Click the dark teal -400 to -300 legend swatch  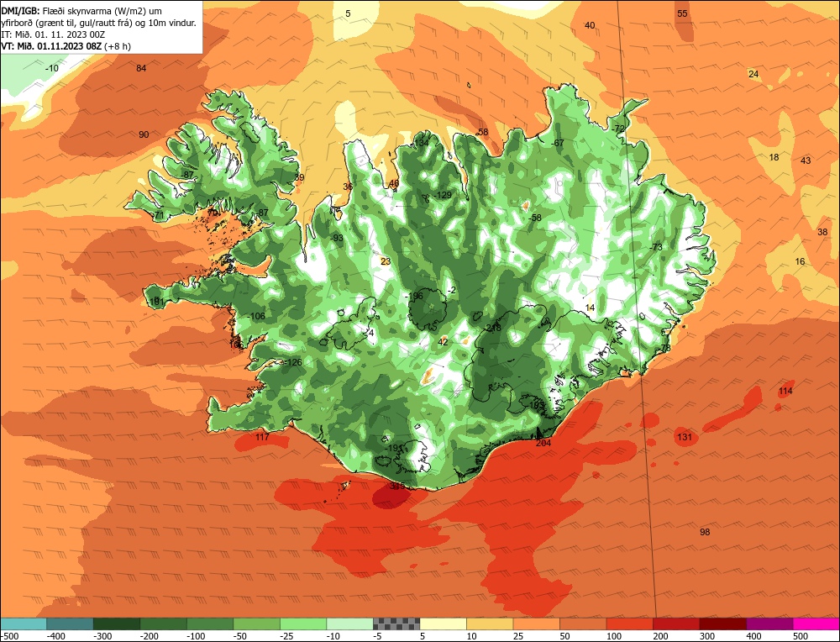click(x=70, y=624)
